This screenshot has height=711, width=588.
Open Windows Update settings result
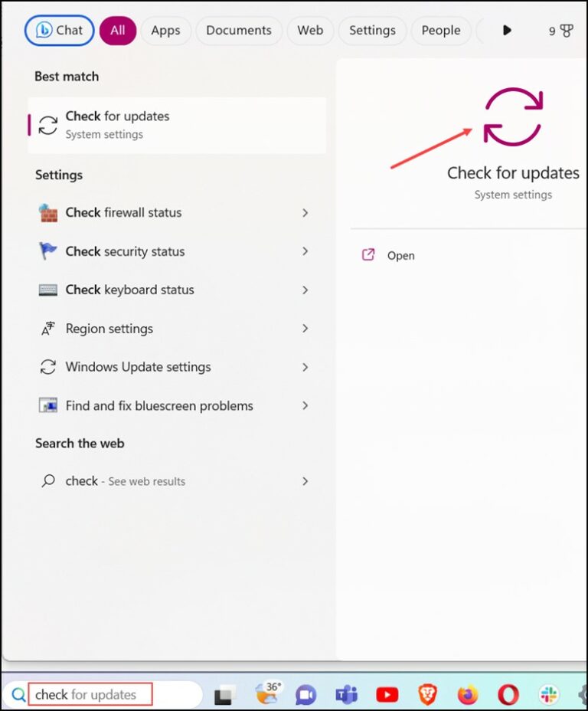pos(173,367)
